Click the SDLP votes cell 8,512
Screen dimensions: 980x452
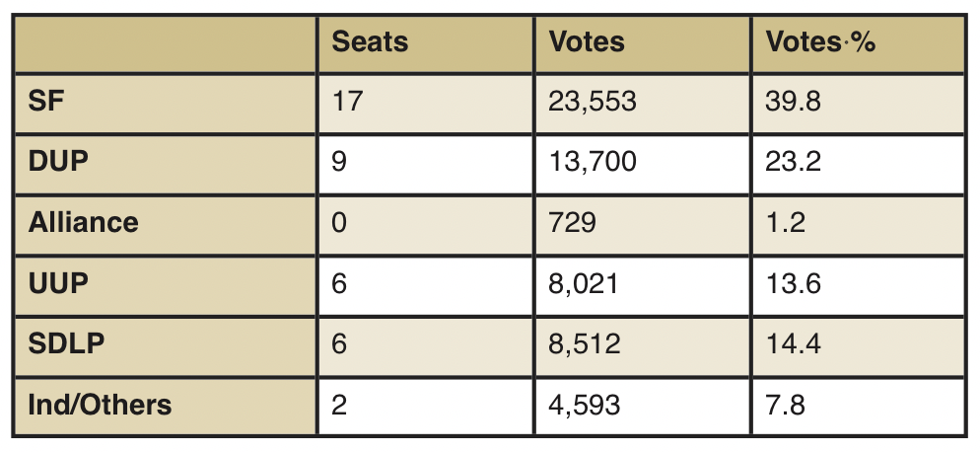click(x=583, y=343)
